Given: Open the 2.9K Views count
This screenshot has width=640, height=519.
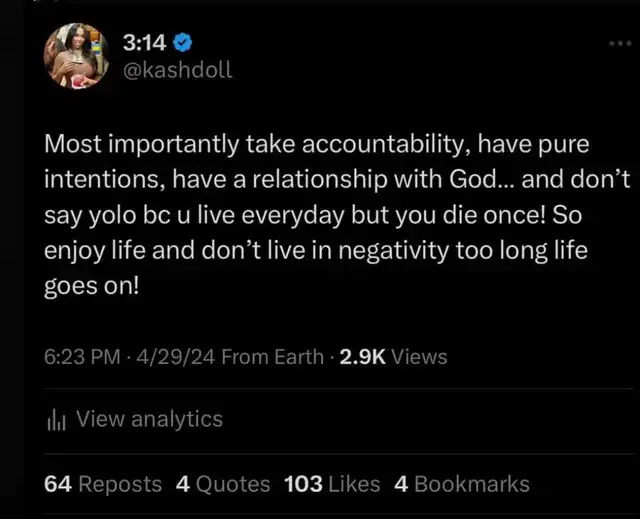Looking at the screenshot, I should [x=393, y=357].
